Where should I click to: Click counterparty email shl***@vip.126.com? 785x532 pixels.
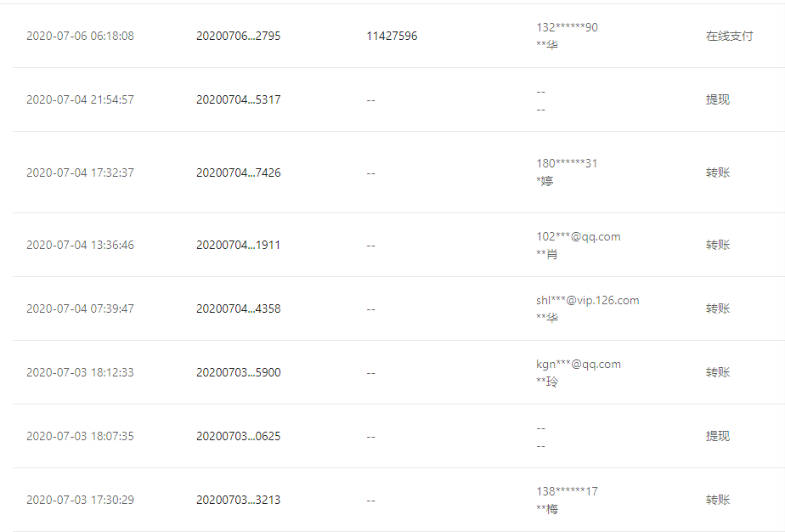click(587, 300)
